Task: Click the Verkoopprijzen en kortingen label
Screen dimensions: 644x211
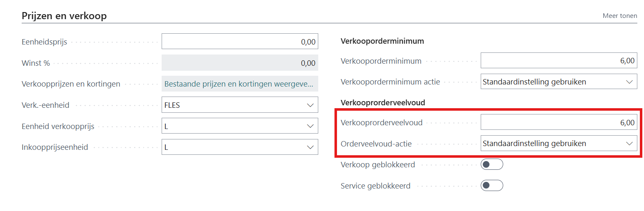Action: [71, 84]
